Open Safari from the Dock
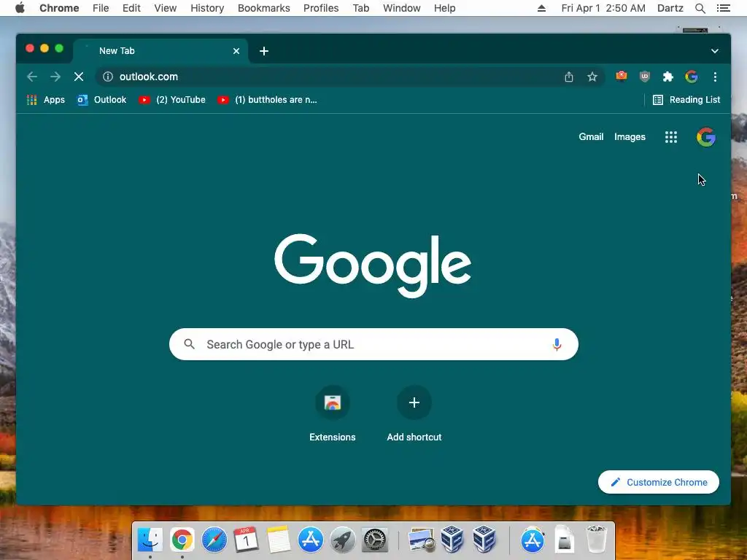This screenshot has height=560, width=747. click(214, 540)
